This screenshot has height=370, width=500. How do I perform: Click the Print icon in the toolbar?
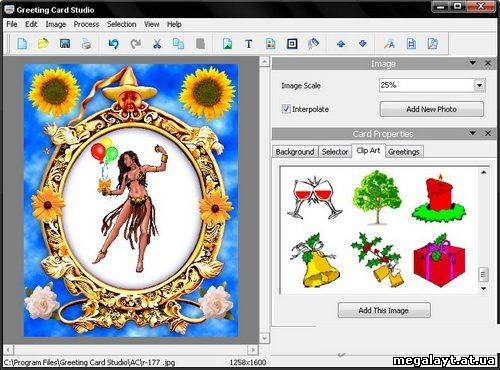click(86, 44)
